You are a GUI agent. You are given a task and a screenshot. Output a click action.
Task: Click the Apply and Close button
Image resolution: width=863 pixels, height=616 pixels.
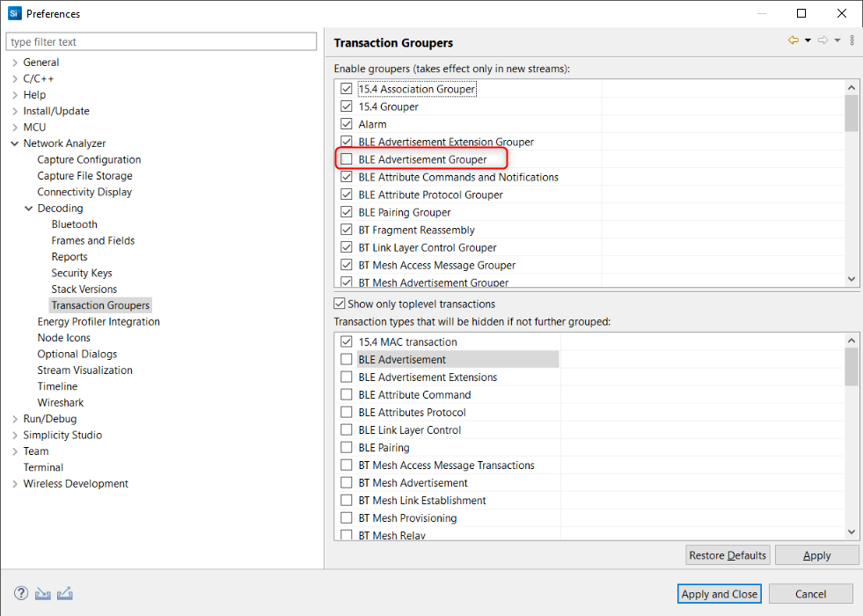coord(719,594)
